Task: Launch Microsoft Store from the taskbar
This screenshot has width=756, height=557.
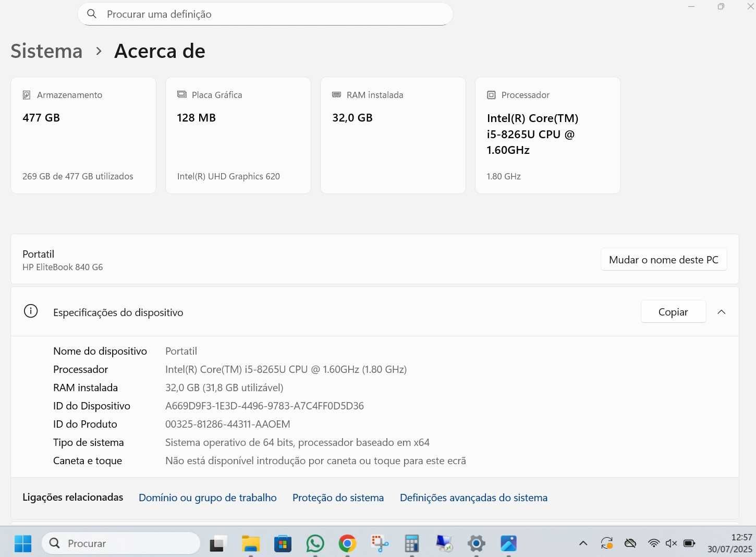Action: coord(283,543)
